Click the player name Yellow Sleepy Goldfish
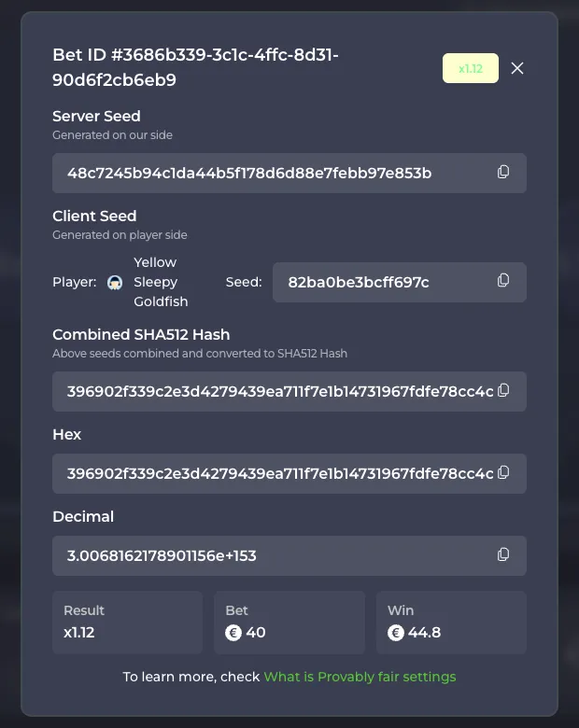This screenshot has width=579, height=728. click(x=161, y=282)
